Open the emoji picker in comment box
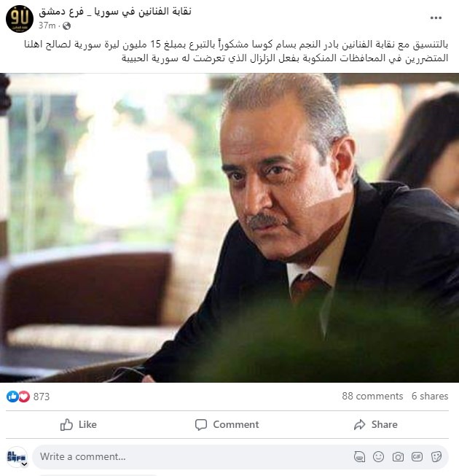Viewport: 459px width, 476px height. point(378,457)
